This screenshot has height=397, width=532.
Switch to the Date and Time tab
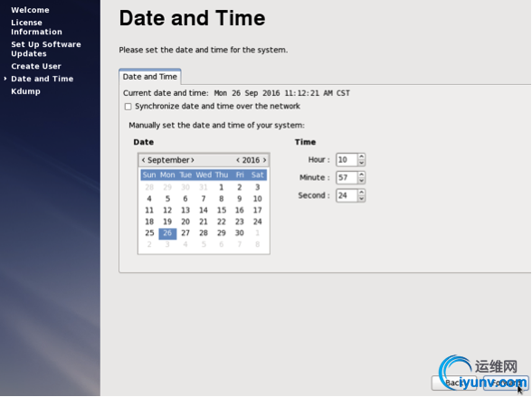pyautogui.click(x=149, y=77)
